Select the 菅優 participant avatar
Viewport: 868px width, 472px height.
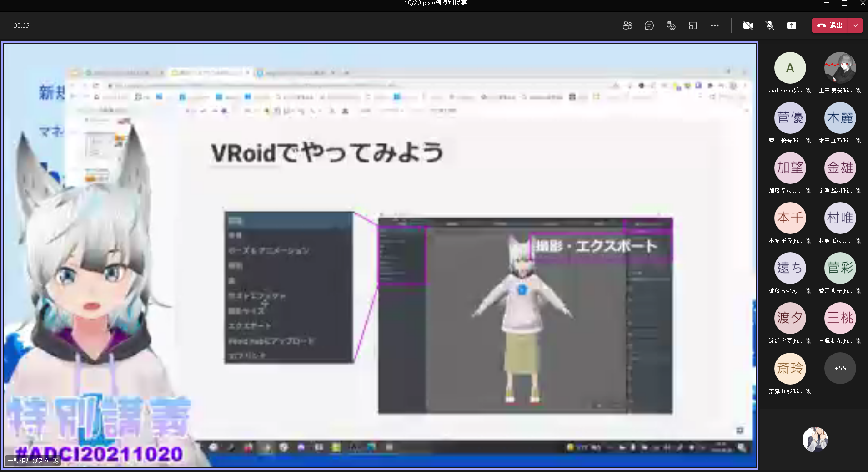[x=790, y=118]
